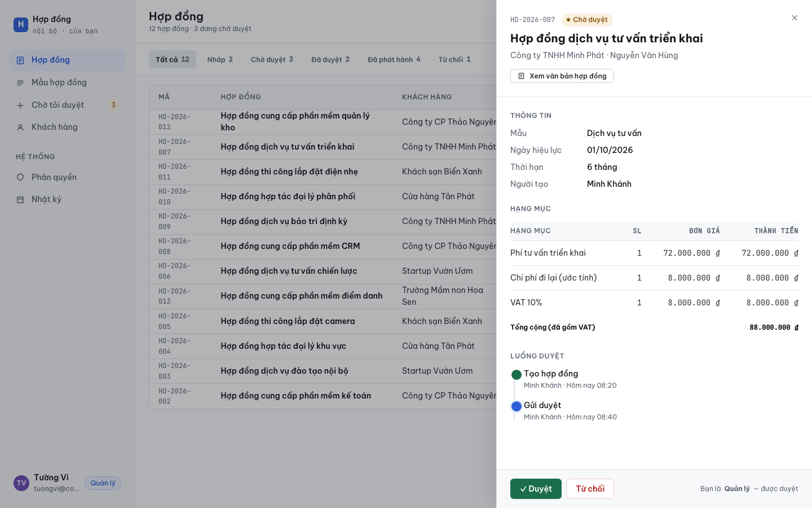Go to Khách hàng in the sidebar
This screenshot has width=812, height=508.
(x=68, y=127)
